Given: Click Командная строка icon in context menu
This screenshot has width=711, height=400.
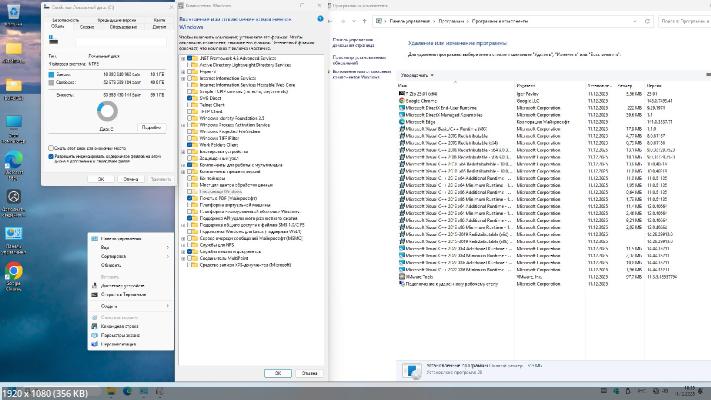Looking at the screenshot, I should 96,326.
